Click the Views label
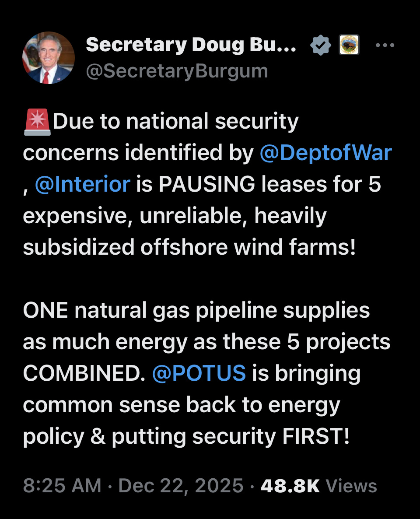 pos(351,486)
